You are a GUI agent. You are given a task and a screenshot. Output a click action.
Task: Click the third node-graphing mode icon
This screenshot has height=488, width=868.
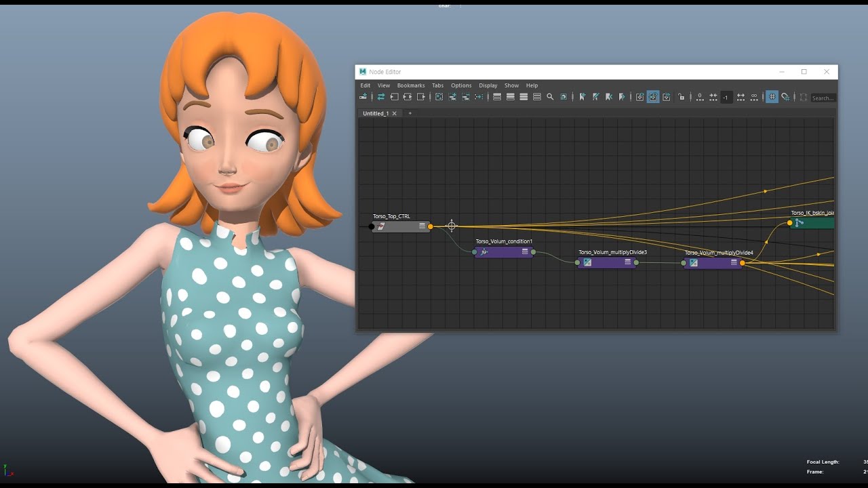666,97
